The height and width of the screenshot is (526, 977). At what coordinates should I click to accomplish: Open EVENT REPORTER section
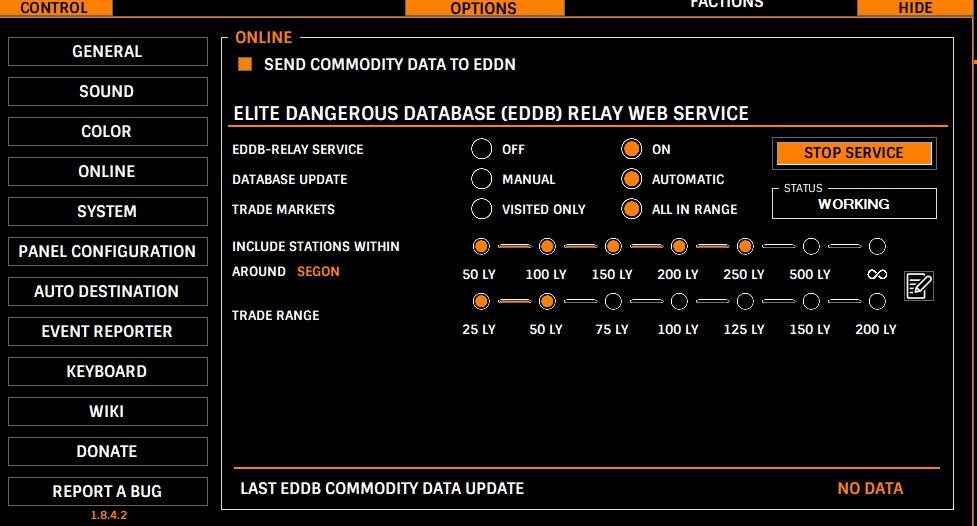coord(108,332)
